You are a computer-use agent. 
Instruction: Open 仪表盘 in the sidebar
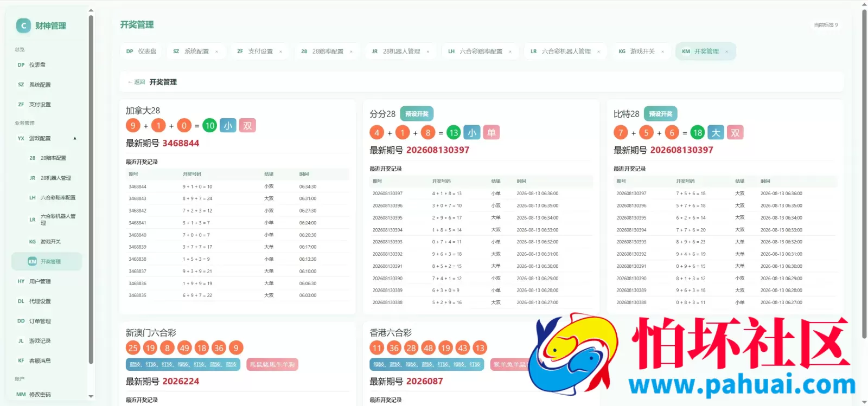[x=47, y=65]
